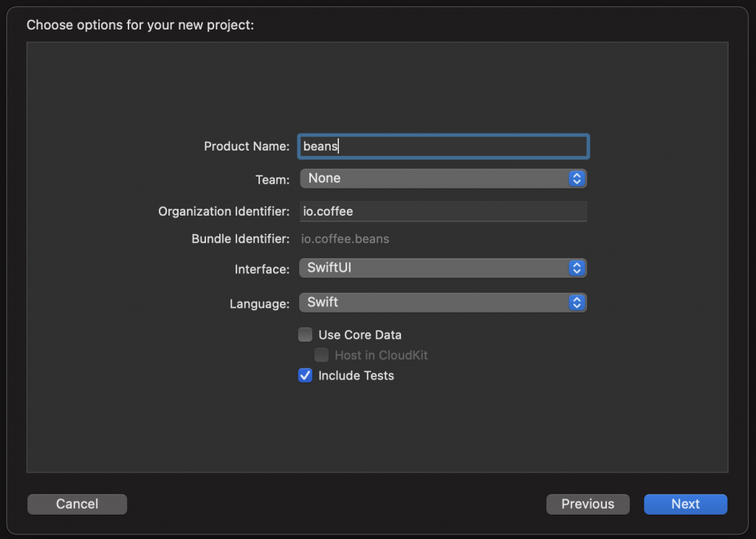
Task: Click the 'Organization Identifier:' label
Action: click(224, 212)
